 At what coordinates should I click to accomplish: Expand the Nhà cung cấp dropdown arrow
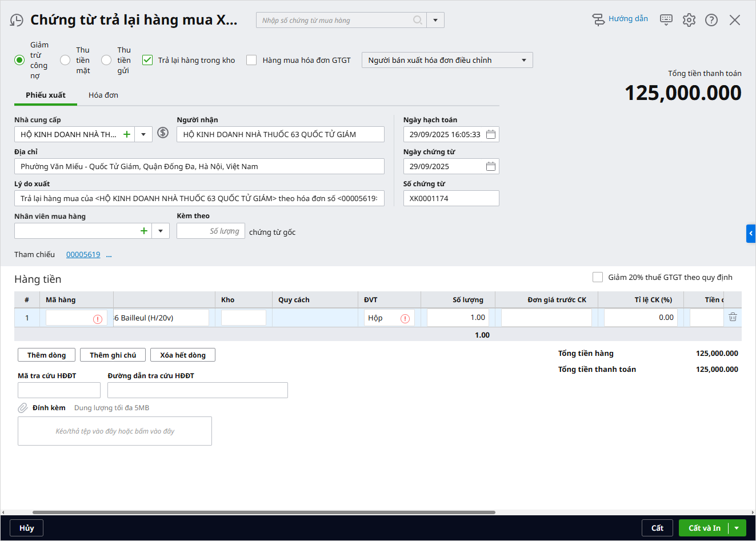pyautogui.click(x=143, y=134)
